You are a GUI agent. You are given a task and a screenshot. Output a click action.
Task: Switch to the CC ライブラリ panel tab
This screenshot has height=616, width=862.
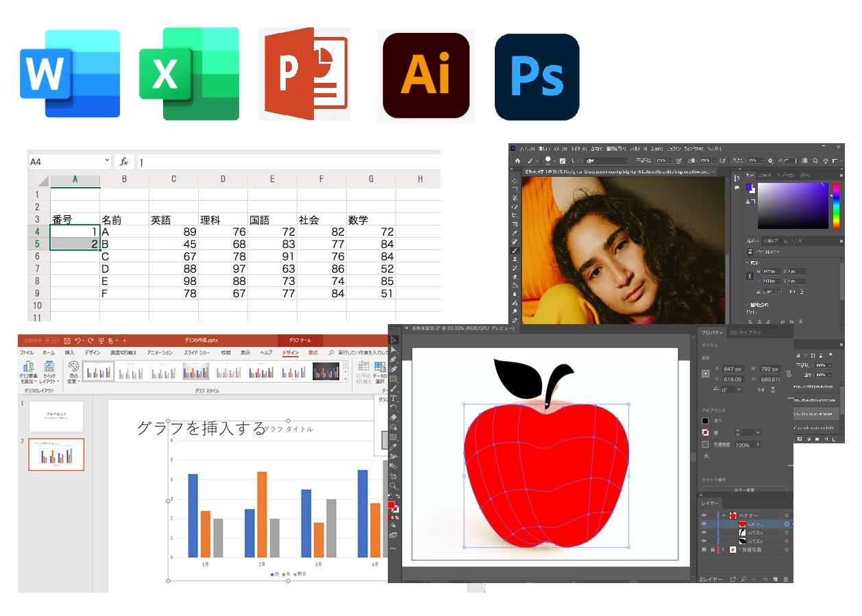pos(746,332)
